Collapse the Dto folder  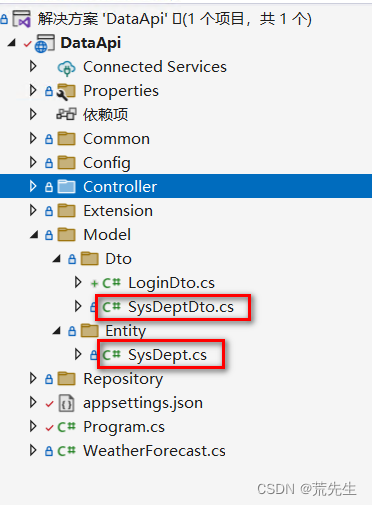point(57,259)
